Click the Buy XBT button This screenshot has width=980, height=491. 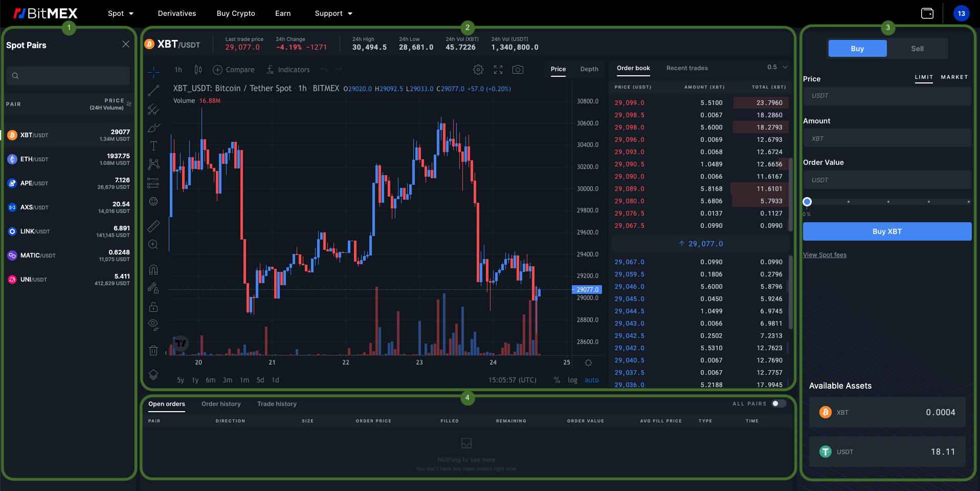(887, 231)
